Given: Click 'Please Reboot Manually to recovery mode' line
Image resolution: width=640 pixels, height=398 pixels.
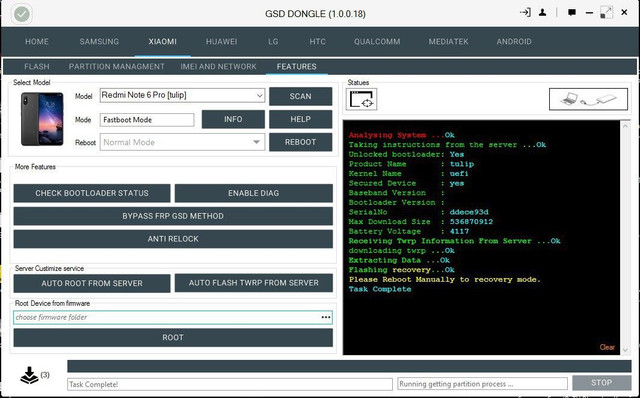Looking at the screenshot, I should (x=444, y=280).
